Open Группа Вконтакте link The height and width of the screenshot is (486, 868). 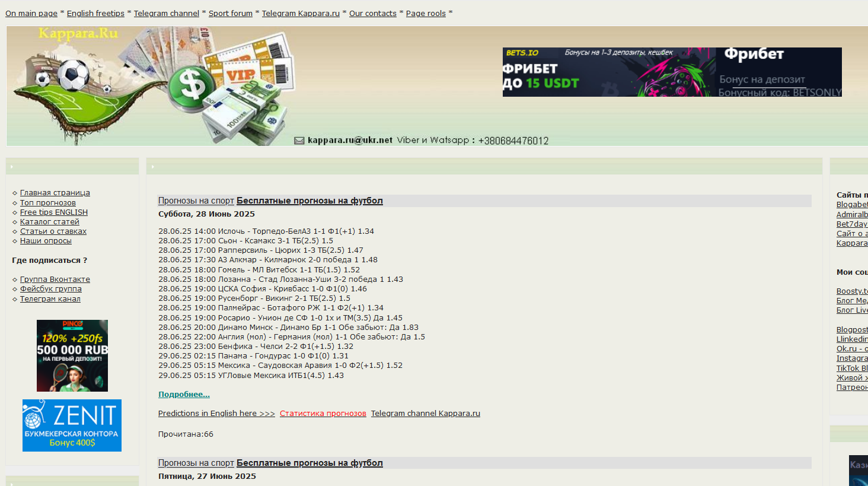click(55, 279)
